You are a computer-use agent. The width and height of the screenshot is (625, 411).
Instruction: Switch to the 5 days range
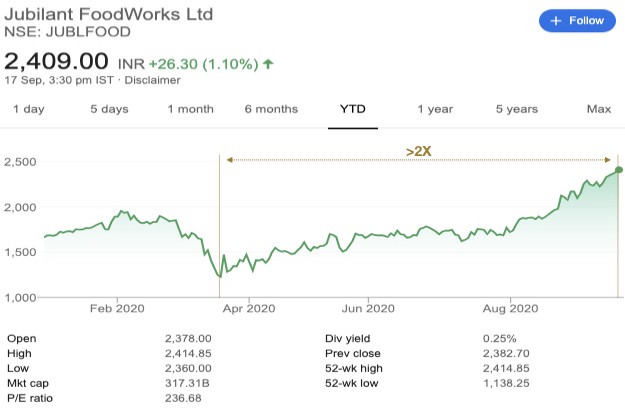pos(109,109)
